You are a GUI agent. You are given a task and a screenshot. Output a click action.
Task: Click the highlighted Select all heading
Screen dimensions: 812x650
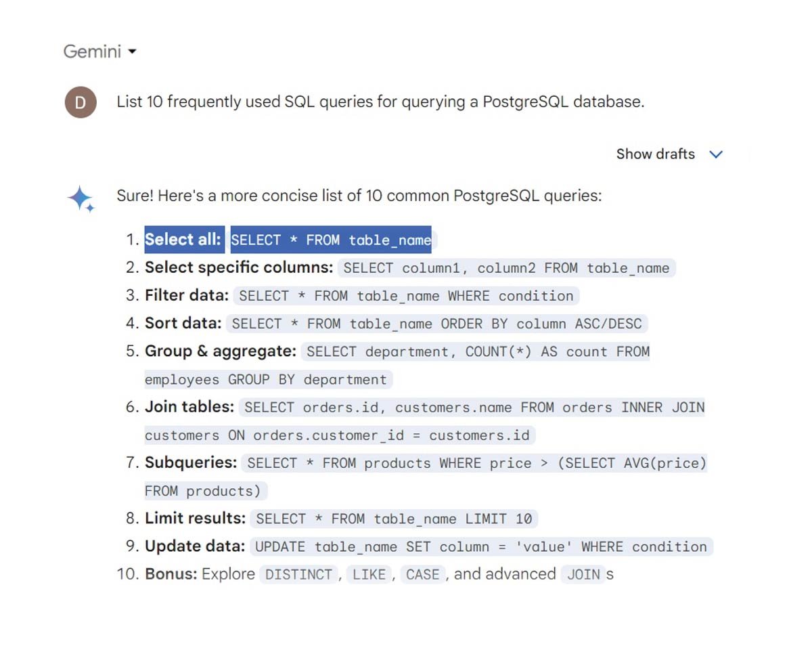coord(183,240)
